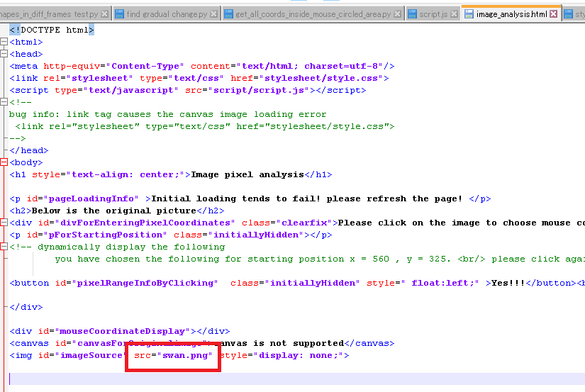Screen dimensions: 585x392
Task: Click the mouseCoordinateDisplay div line
Action: [x=120, y=331]
